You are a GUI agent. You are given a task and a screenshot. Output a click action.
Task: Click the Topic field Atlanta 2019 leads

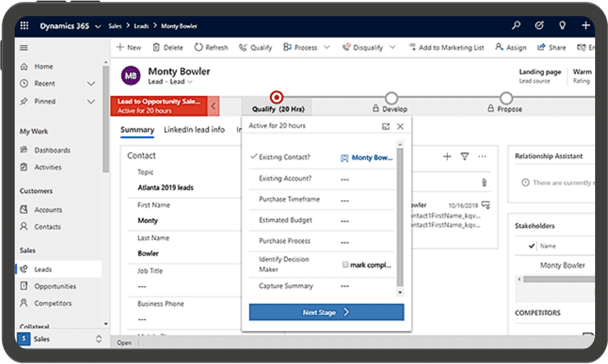pos(166,188)
